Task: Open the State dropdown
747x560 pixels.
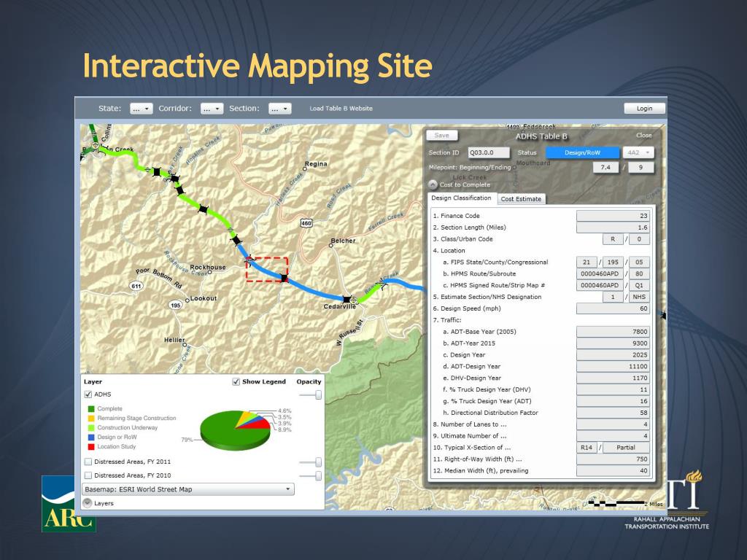Action: tap(141, 109)
